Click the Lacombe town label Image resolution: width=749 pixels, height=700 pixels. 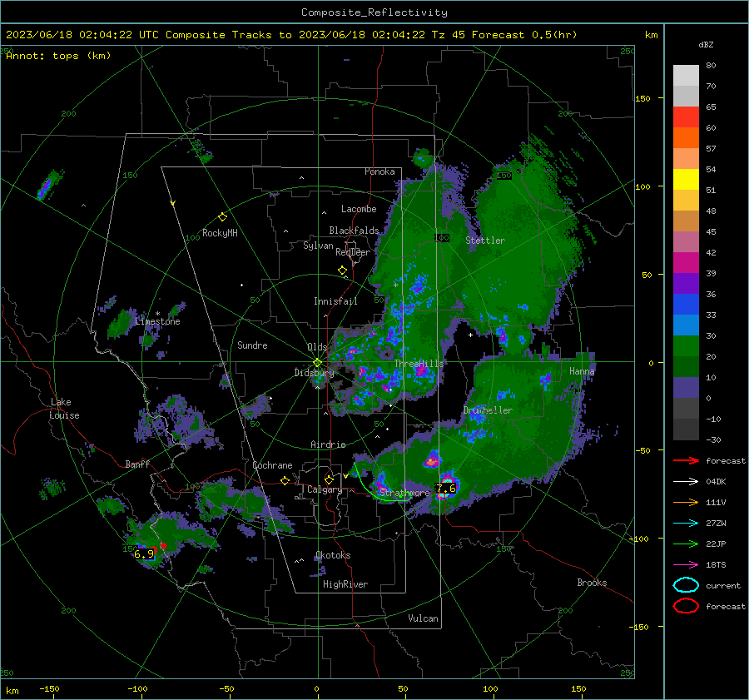coord(359,209)
